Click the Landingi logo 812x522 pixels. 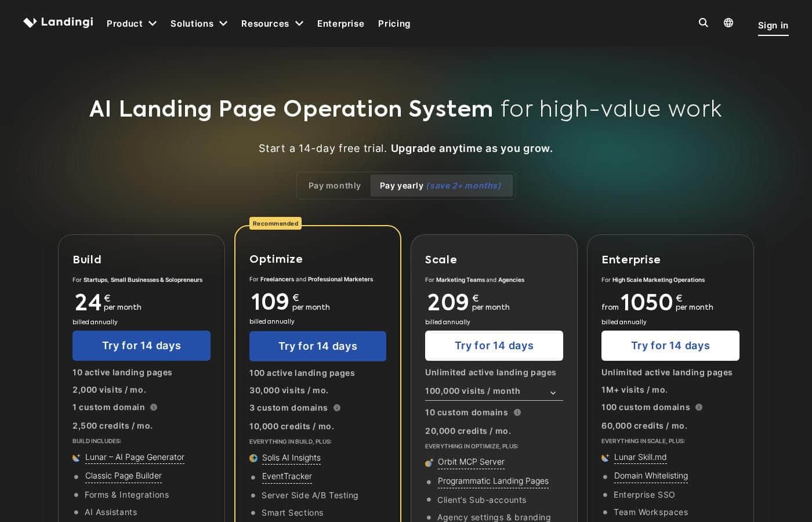point(58,22)
